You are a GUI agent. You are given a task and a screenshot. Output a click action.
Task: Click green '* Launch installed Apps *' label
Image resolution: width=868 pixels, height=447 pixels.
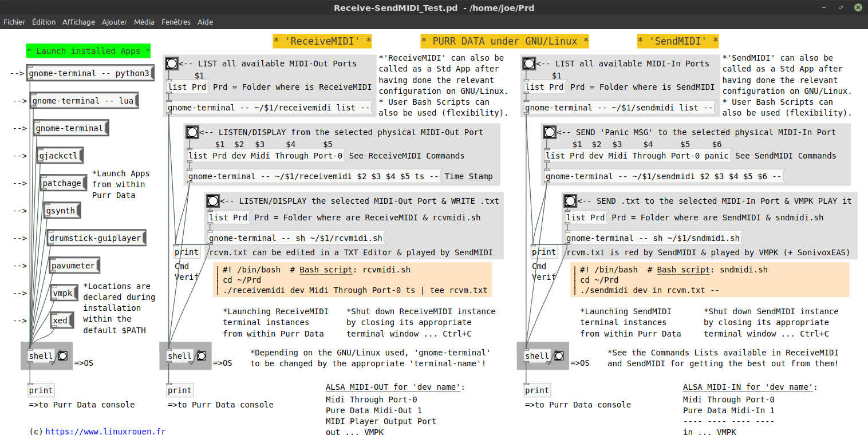88,51
